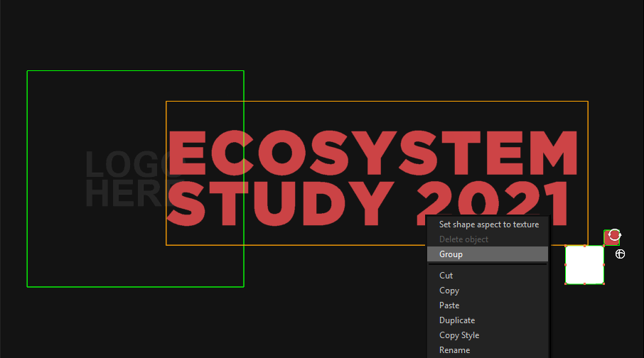This screenshot has height=358, width=644.
Task: Select Rename in the context menu
Action: [488, 350]
